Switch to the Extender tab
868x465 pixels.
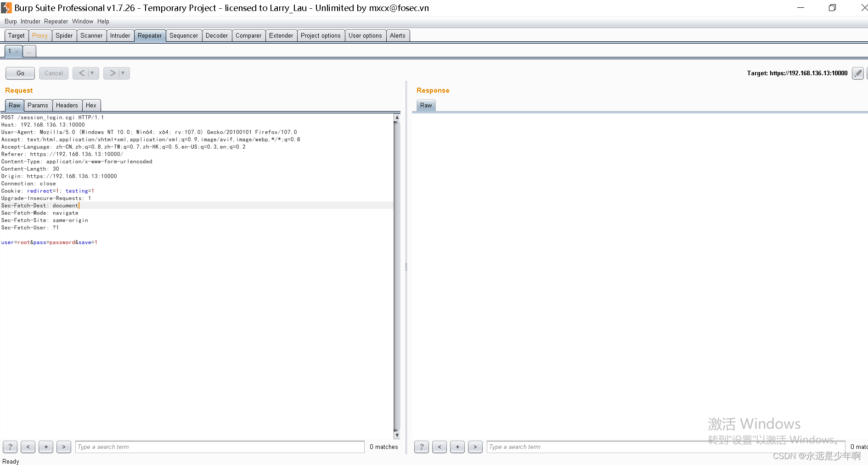tap(281, 35)
